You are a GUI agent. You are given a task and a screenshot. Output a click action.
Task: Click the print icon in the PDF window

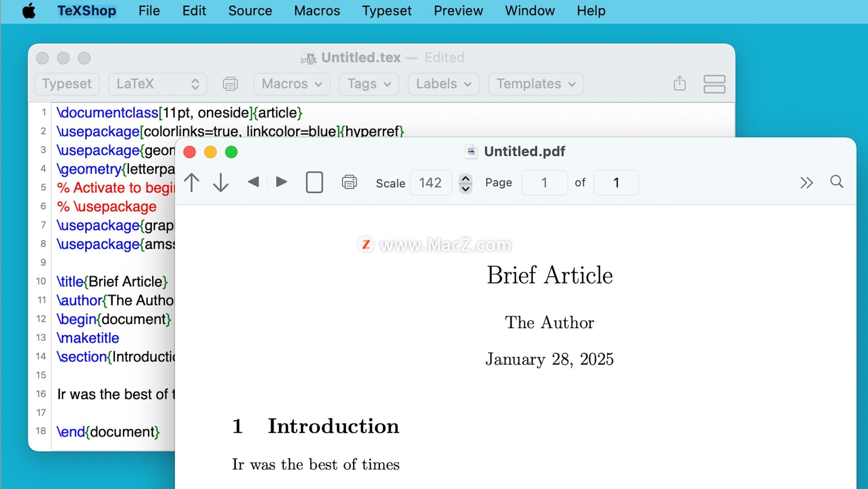point(349,182)
